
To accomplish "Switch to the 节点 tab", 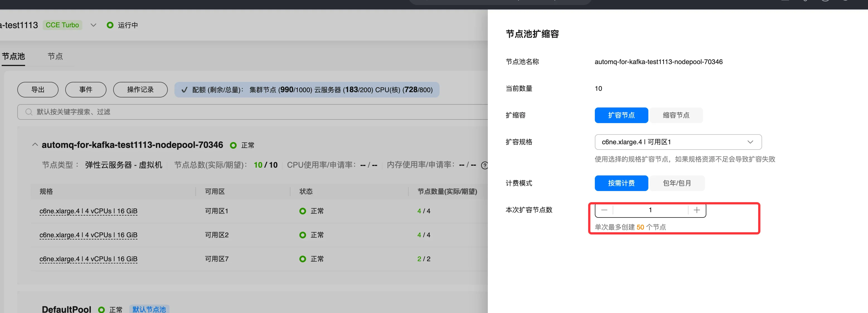I will (55, 56).
